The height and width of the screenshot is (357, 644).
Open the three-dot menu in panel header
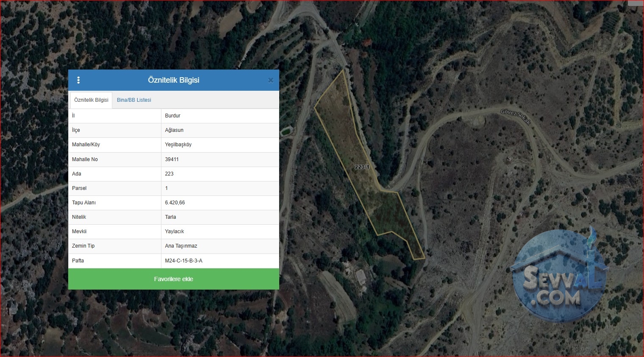[78, 80]
